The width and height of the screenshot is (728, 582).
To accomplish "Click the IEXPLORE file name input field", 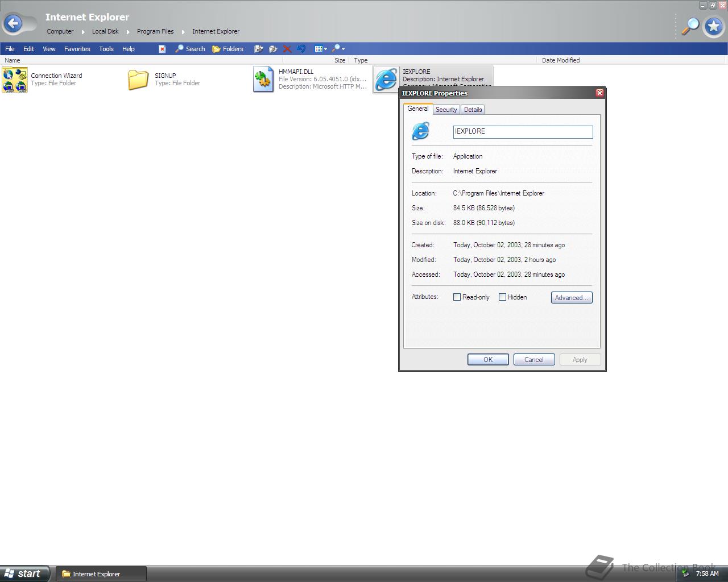I will pyautogui.click(x=523, y=132).
